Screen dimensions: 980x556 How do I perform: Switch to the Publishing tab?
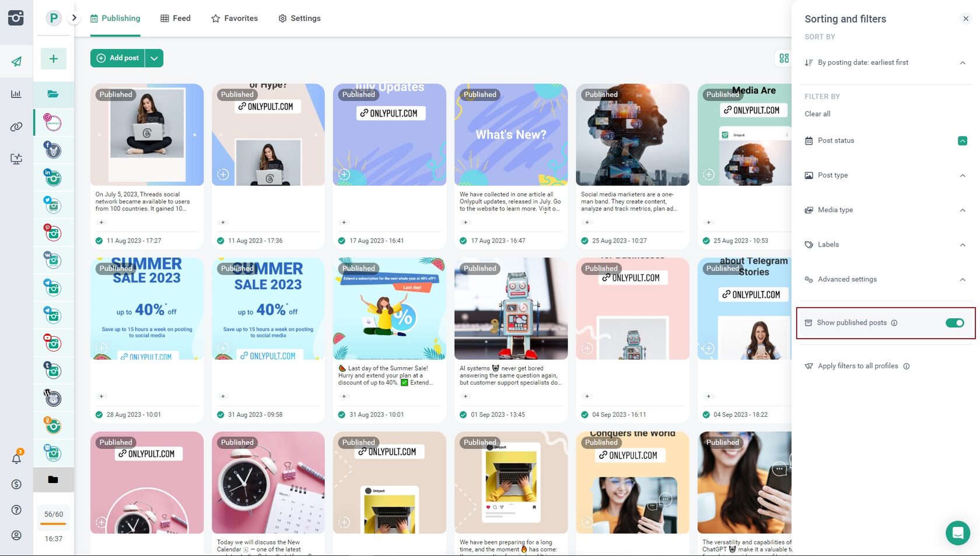coord(116,18)
